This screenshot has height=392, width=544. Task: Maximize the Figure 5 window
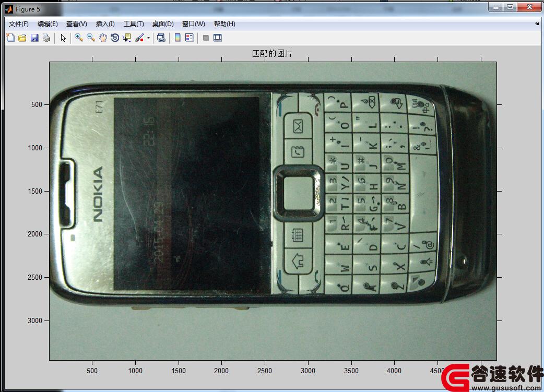pyautogui.click(x=510, y=7)
